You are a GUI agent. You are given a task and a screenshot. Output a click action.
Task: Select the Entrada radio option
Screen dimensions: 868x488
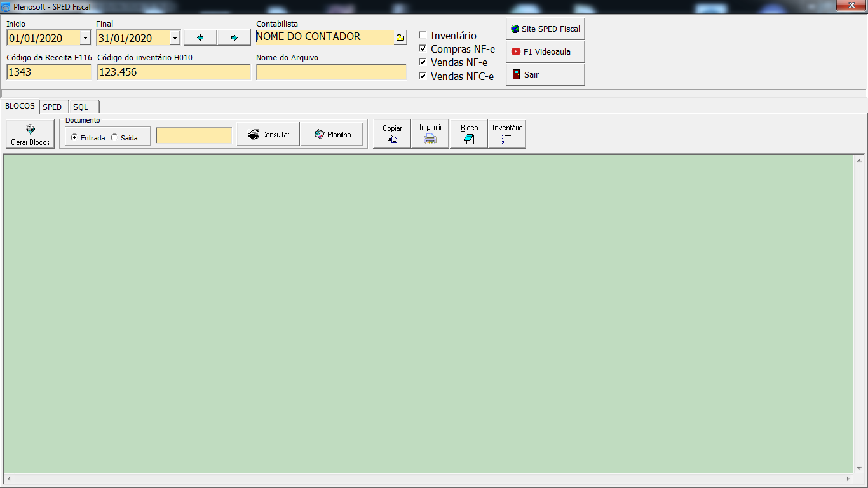point(74,137)
